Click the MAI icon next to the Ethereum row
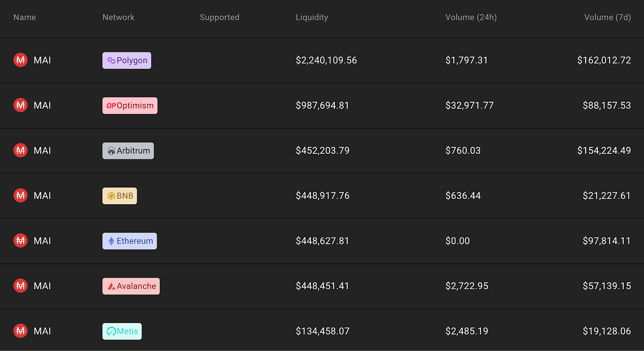 pyautogui.click(x=20, y=240)
